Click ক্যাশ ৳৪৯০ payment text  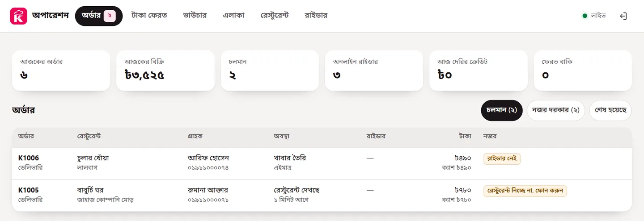pyautogui.click(x=457, y=168)
